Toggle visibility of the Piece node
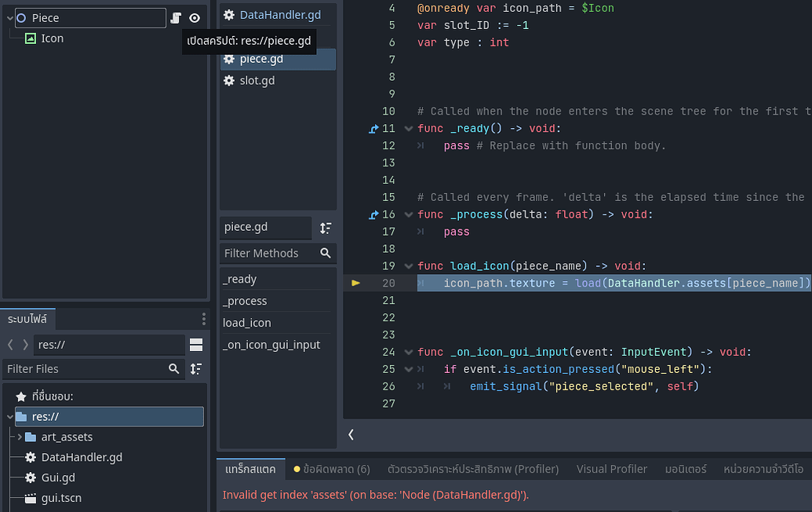The width and height of the screenshot is (812, 512). point(195,17)
